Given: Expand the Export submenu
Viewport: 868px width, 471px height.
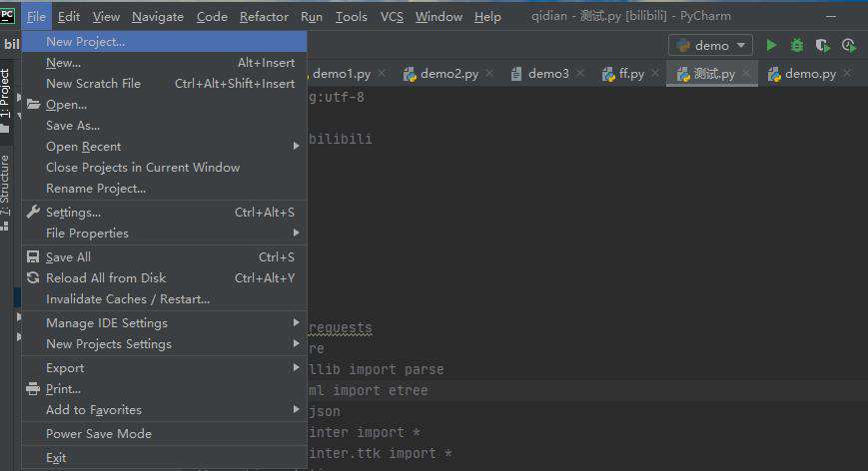Looking at the screenshot, I should pyautogui.click(x=165, y=367).
